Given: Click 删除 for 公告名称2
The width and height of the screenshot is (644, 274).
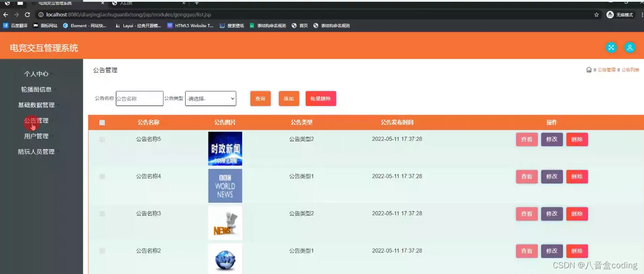Looking at the screenshot, I should (577, 251).
